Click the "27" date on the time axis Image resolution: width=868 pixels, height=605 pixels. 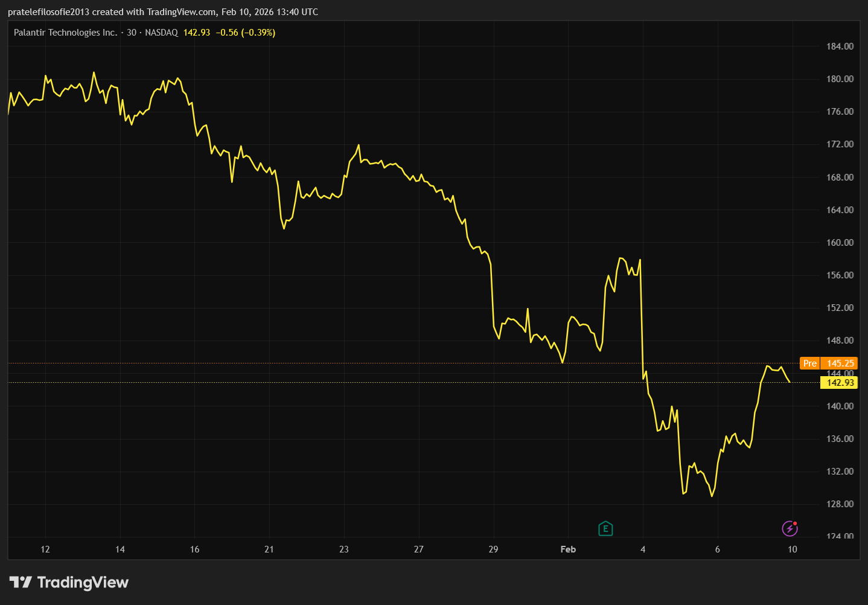[x=419, y=549]
